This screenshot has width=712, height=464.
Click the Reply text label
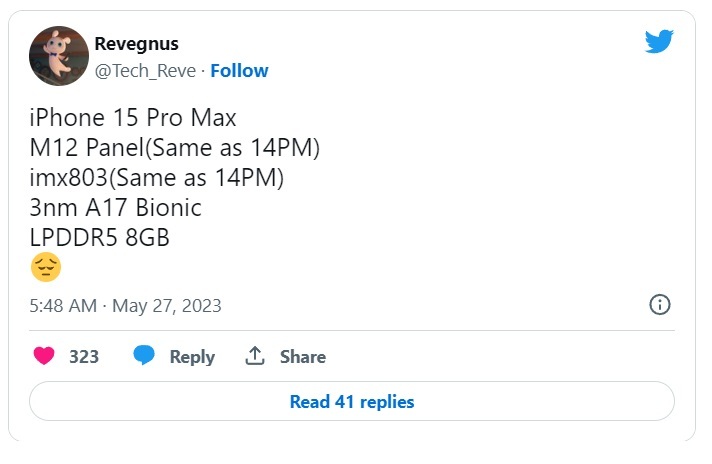[x=192, y=357]
